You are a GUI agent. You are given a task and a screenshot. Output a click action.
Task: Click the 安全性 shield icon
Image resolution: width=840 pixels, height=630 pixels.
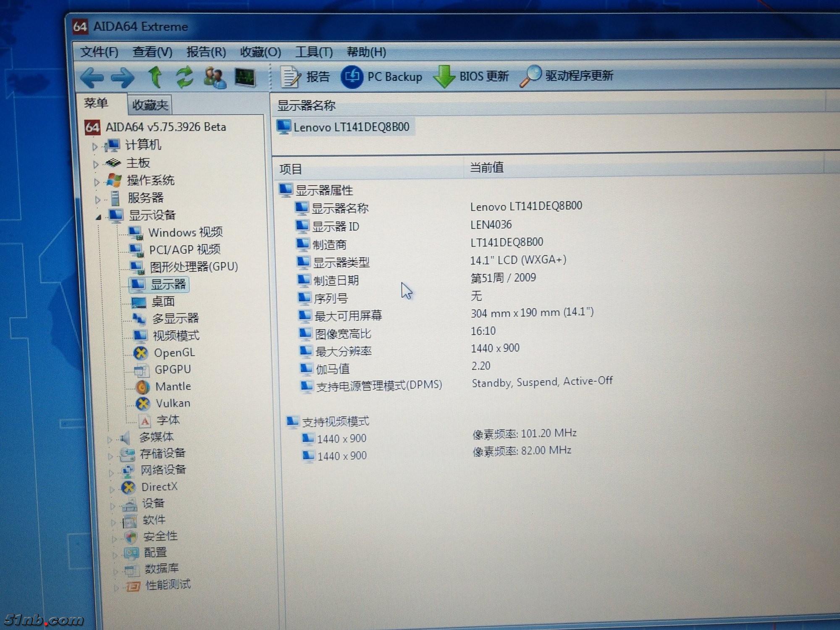click(131, 538)
